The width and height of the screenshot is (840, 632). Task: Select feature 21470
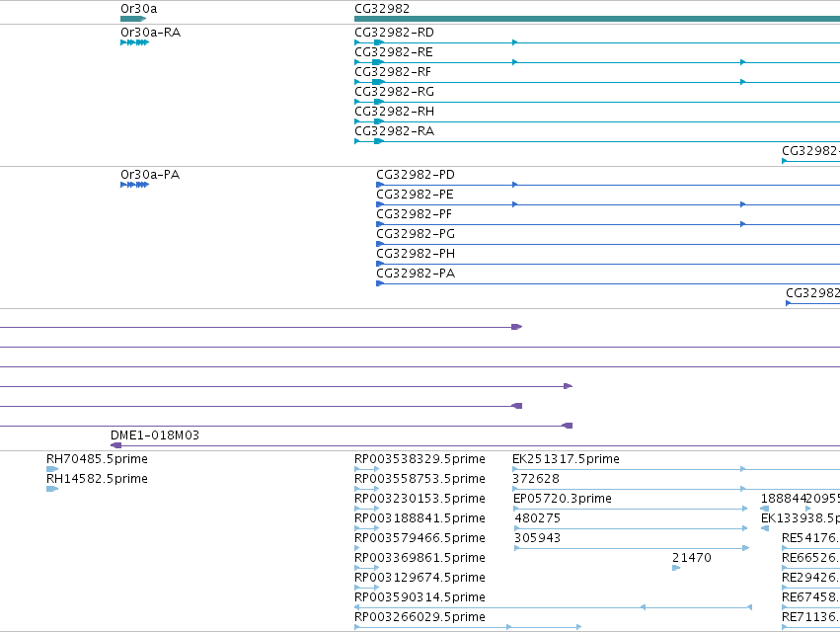[x=692, y=558]
